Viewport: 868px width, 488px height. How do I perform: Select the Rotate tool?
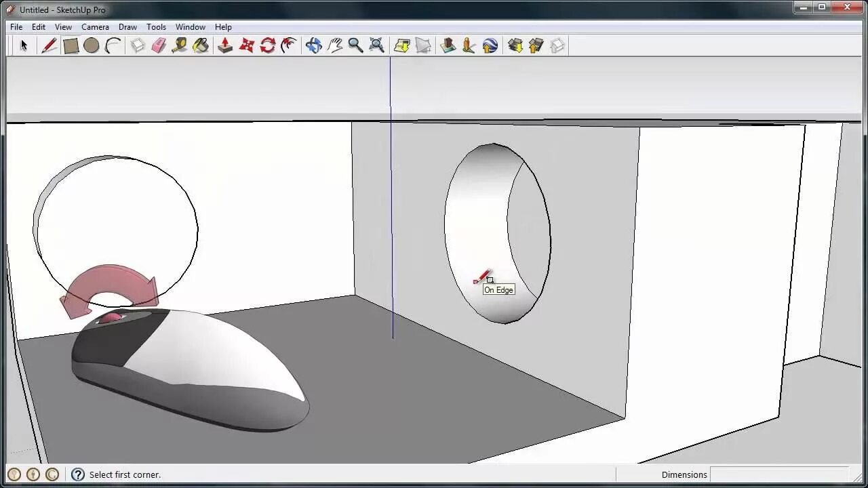[x=268, y=45]
